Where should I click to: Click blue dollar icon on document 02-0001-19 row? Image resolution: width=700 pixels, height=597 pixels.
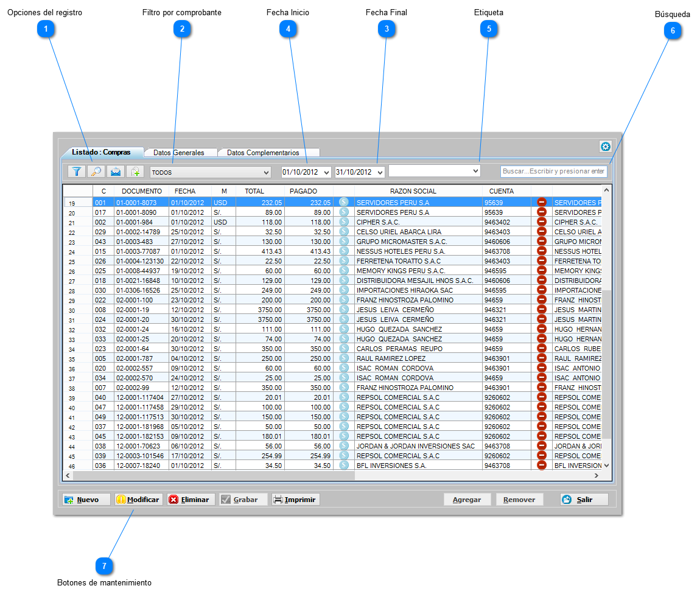tap(344, 310)
